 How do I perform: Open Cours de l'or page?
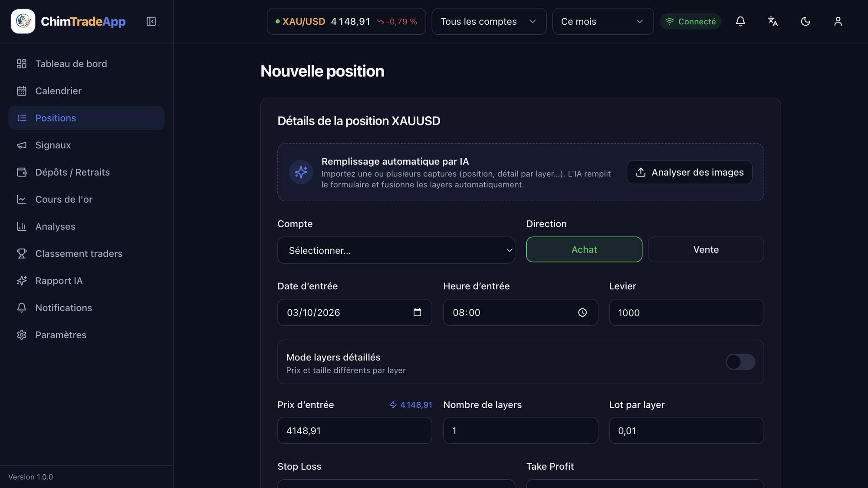point(86,200)
